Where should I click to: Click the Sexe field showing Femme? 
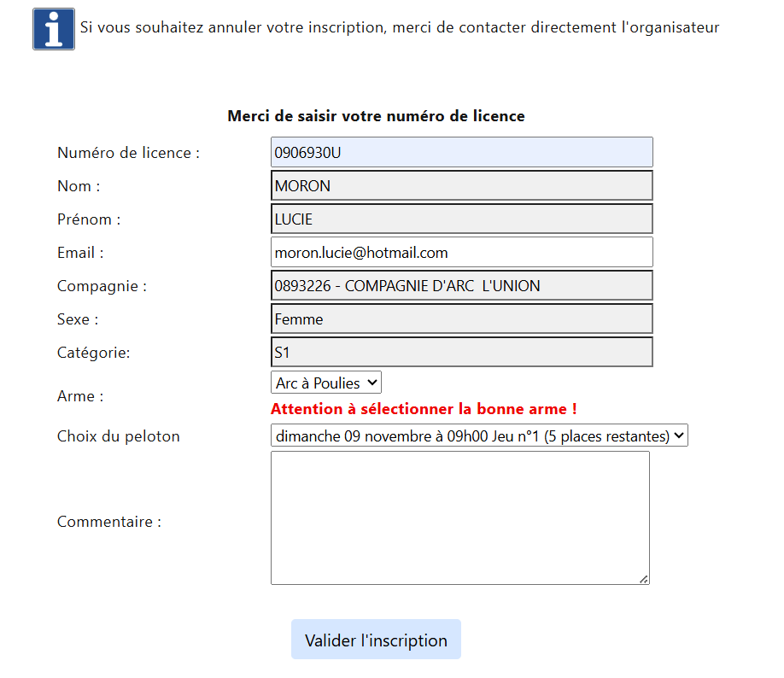461,319
